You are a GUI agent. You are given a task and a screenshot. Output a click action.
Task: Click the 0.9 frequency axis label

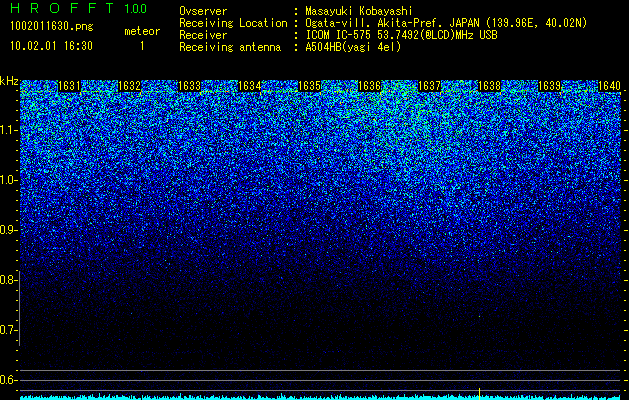9,230
